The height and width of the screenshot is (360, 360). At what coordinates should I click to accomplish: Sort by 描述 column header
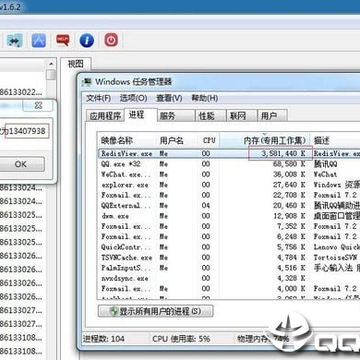pyautogui.click(x=335, y=140)
